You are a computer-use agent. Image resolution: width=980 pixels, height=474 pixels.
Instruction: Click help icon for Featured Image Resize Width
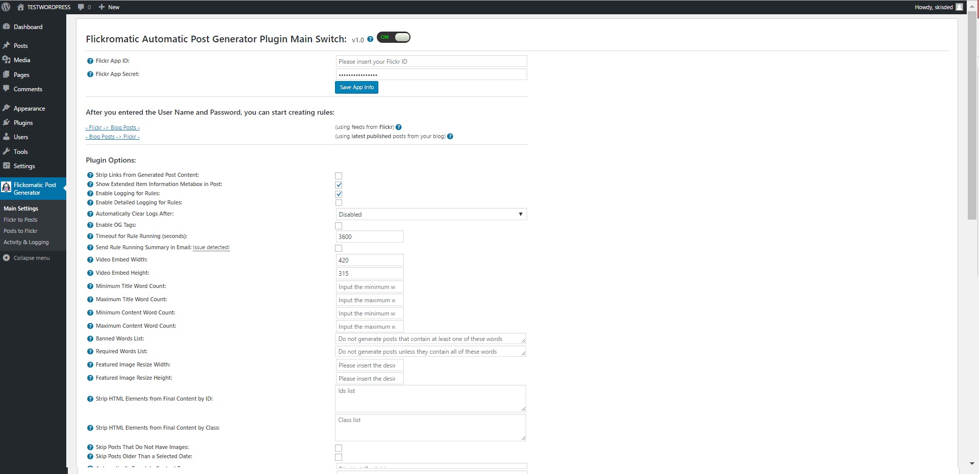coord(90,365)
